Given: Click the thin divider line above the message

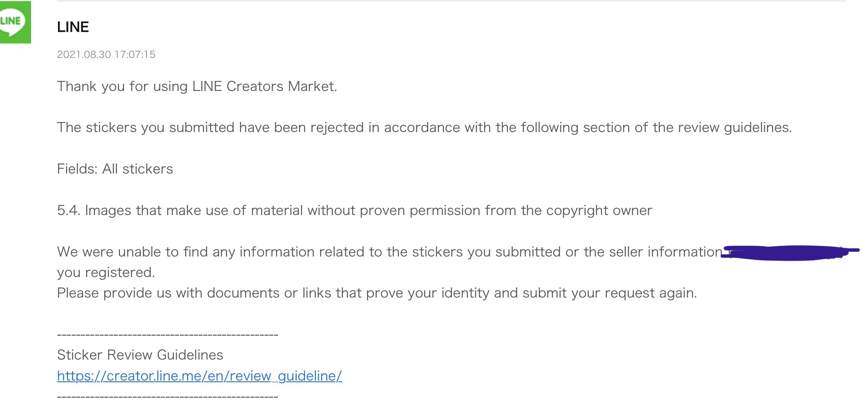Looking at the screenshot, I should [452, 1].
